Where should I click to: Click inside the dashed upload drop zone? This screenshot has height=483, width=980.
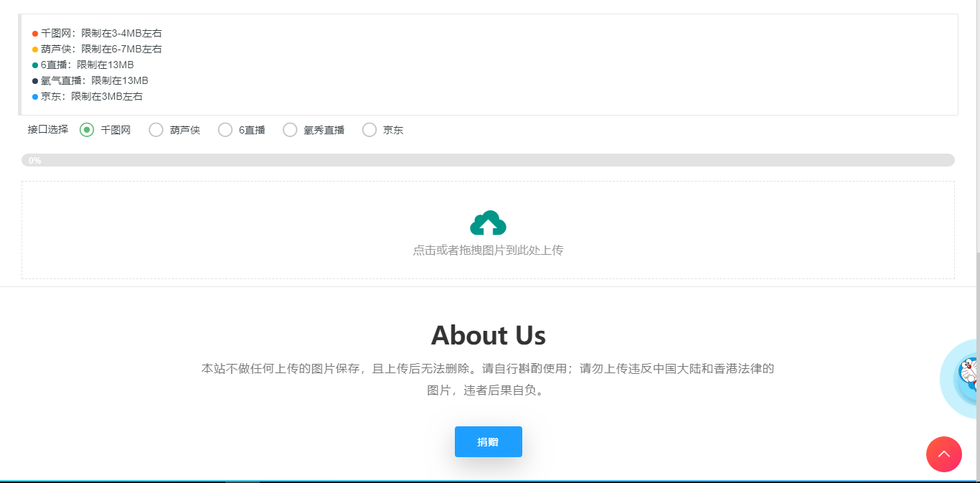488,230
